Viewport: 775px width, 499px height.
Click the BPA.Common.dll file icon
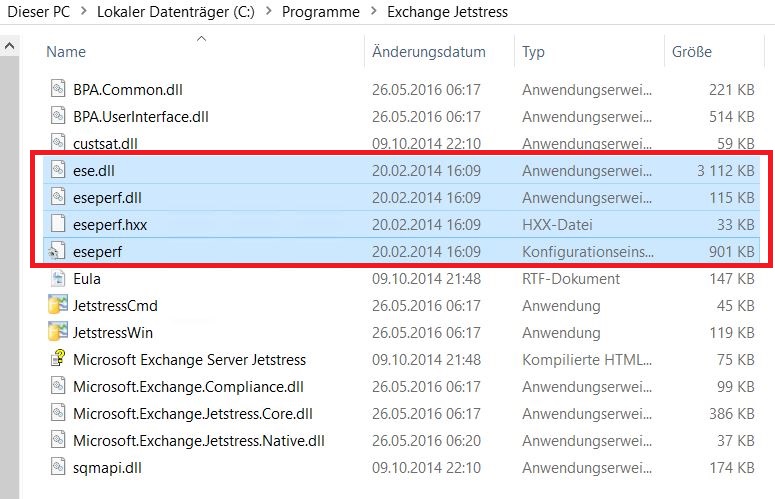(x=57, y=89)
